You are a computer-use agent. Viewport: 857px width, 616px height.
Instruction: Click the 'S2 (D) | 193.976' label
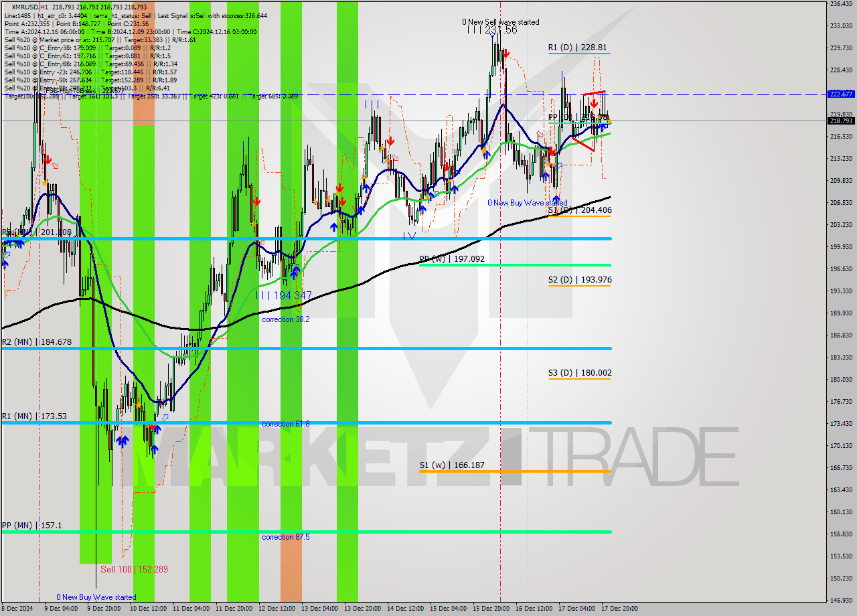(580, 280)
